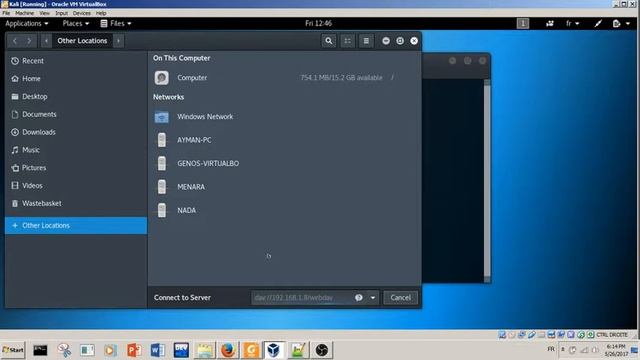The height and width of the screenshot is (360, 640).
Task: Select Other Locations in the sidebar
Action: point(76,225)
